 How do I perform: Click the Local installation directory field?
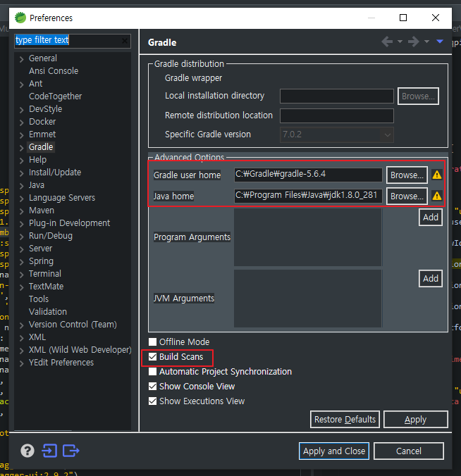click(x=337, y=96)
